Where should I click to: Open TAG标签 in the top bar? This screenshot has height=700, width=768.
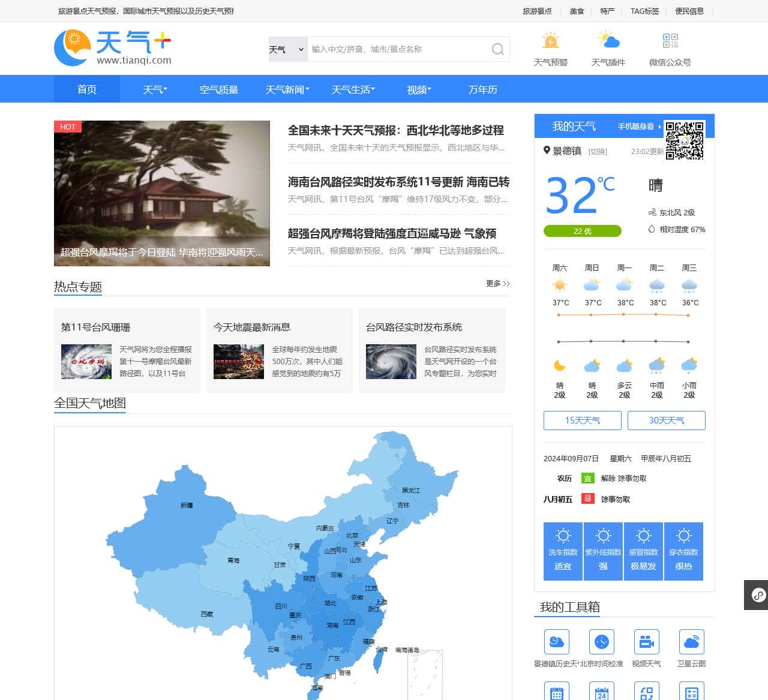[644, 11]
